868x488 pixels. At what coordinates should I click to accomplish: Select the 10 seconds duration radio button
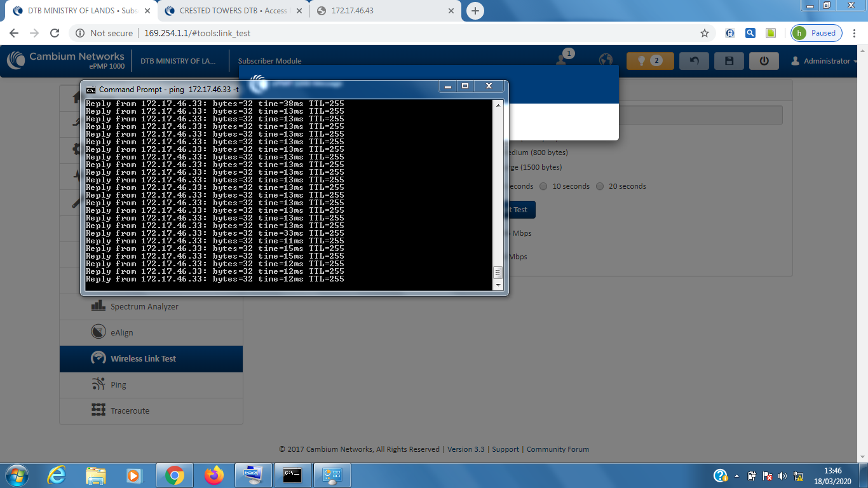click(x=543, y=186)
